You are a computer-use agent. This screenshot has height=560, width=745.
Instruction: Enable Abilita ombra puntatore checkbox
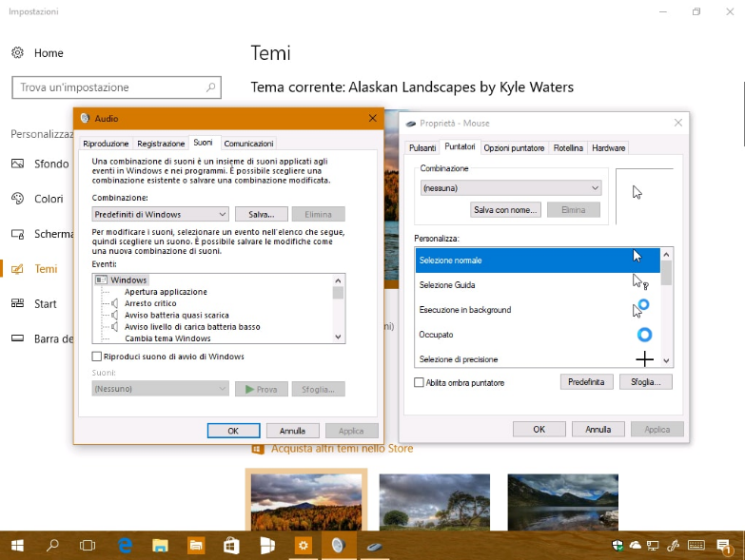[419, 382]
